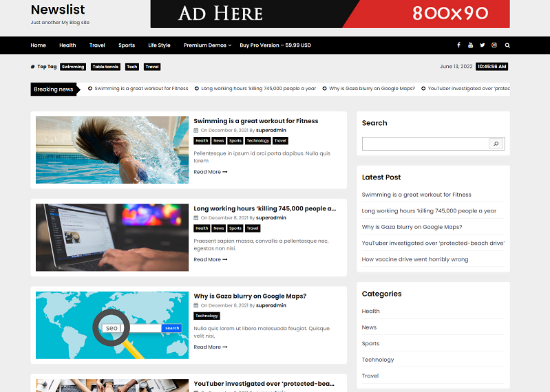Open the Sports menu item
Screen dimensions: 550x392
[127, 45]
